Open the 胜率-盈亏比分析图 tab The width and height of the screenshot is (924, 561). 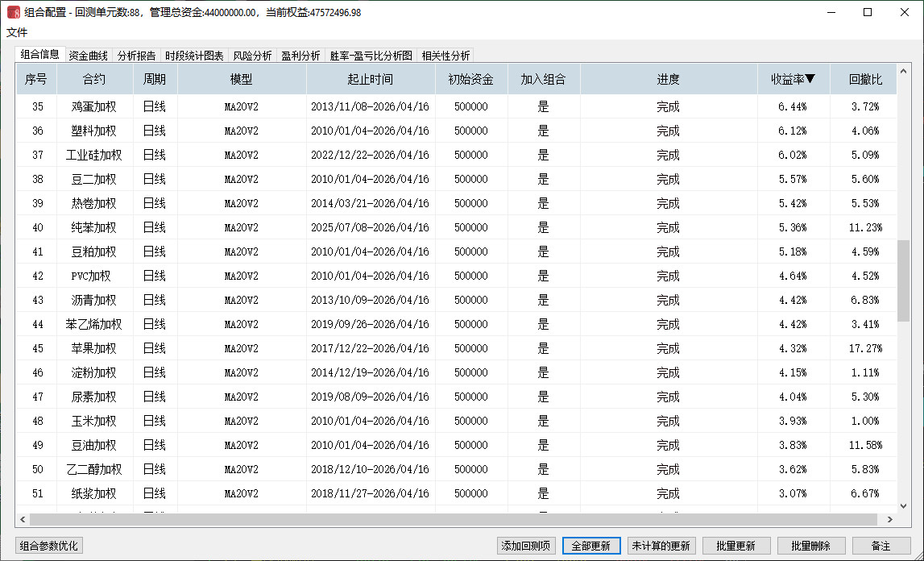coord(371,56)
